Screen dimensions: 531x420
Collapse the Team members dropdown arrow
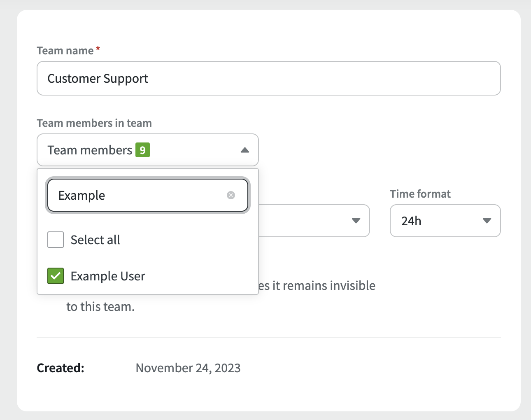point(245,150)
